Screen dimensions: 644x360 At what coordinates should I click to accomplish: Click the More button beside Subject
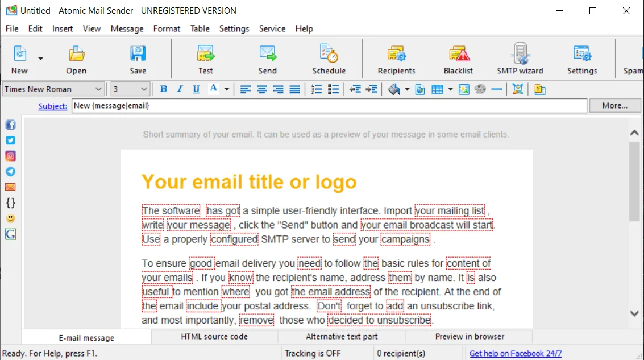pyautogui.click(x=615, y=105)
